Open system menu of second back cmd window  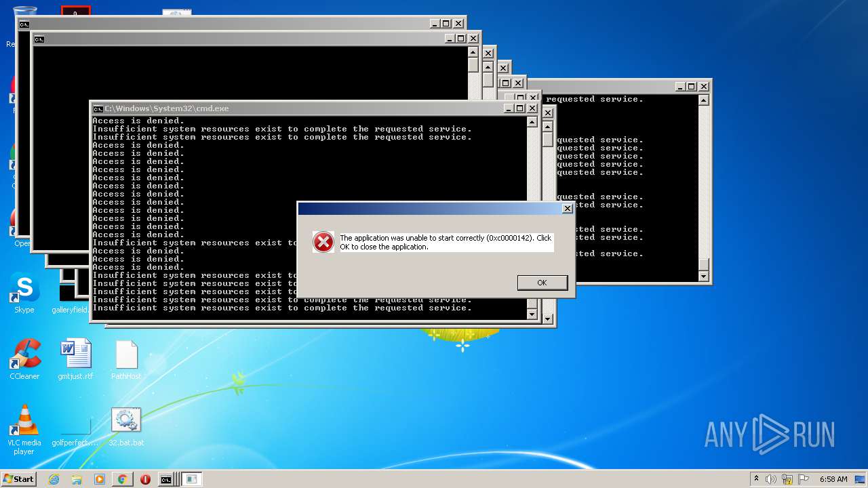[x=39, y=39]
